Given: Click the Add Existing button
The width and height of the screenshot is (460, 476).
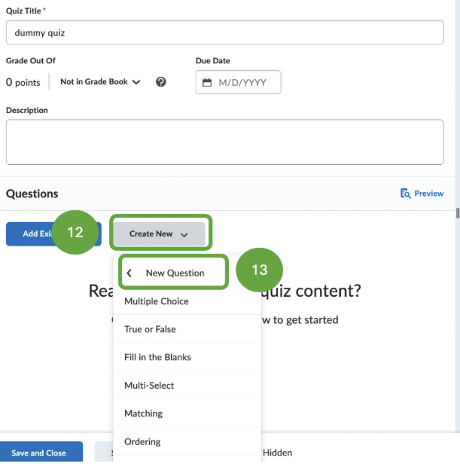Looking at the screenshot, I should [53, 233].
